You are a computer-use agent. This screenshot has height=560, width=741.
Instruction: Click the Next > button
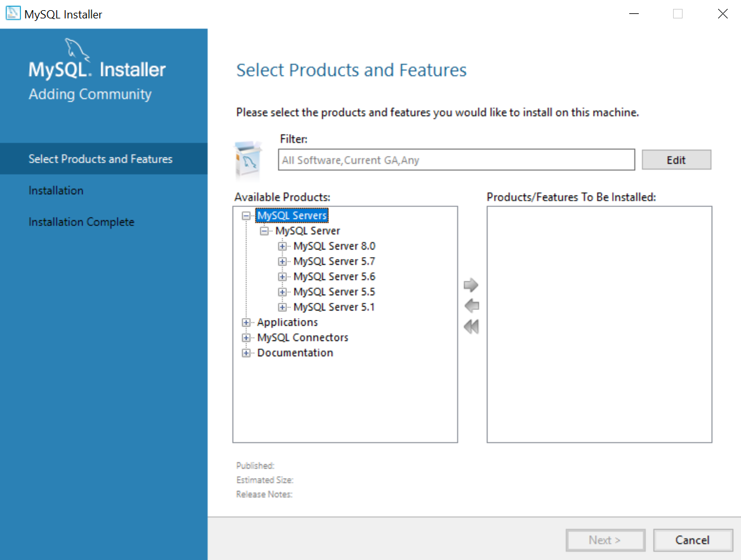pyautogui.click(x=605, y=540)
